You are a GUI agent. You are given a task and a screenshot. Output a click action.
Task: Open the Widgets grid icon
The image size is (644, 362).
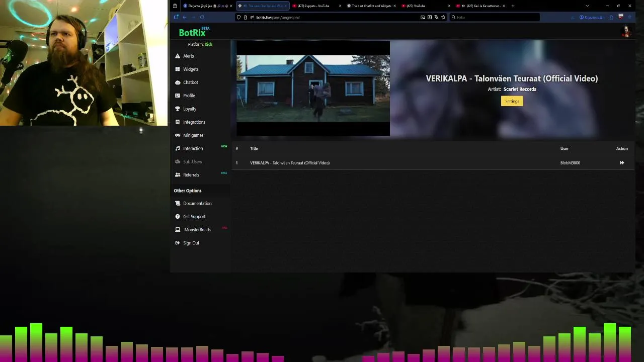point(178,69)
